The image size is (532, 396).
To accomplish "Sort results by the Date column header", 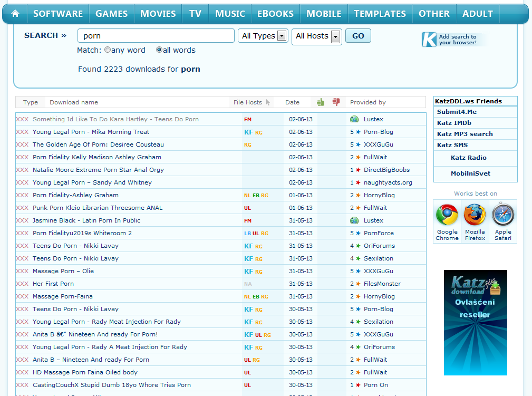I will pos(292,102).
